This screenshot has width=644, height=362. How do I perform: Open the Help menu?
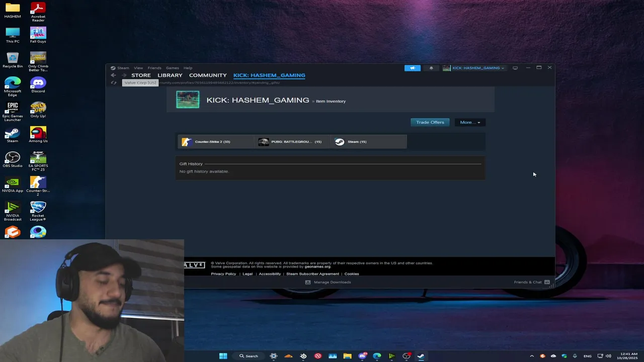[188, 68]
